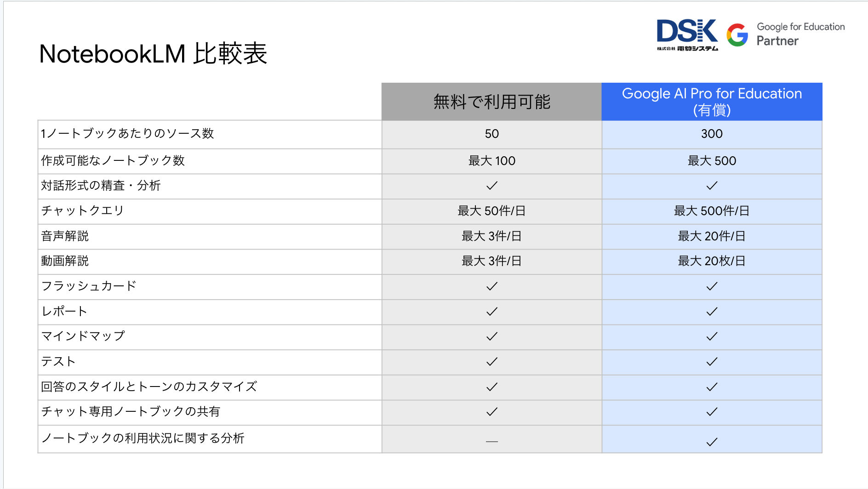Click the 作成可能なノートブック数 row label
Screen dimensions: 868x489
(x=113, y=160)
